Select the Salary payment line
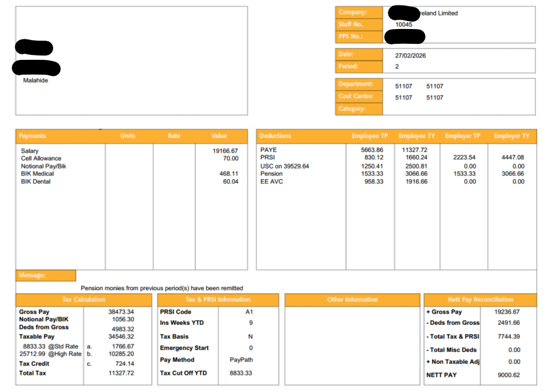 [28, 151]
